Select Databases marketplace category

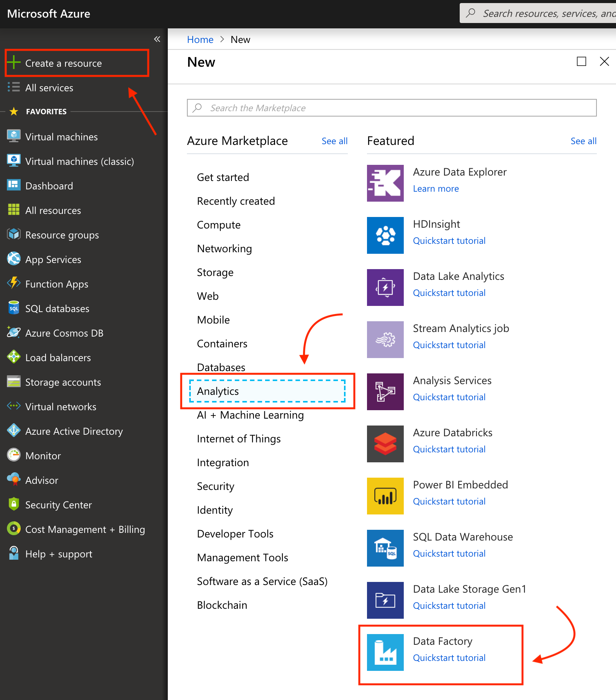pyautogui.click(x=221, y=368)
